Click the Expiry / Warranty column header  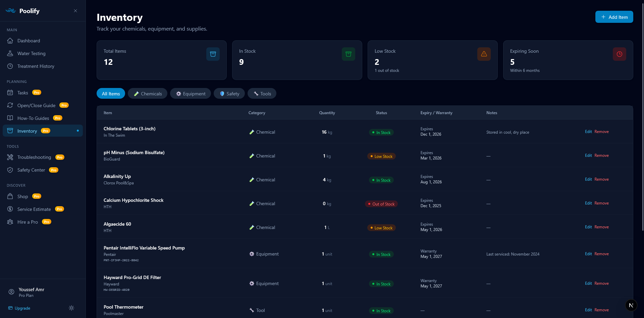(436, 113)
